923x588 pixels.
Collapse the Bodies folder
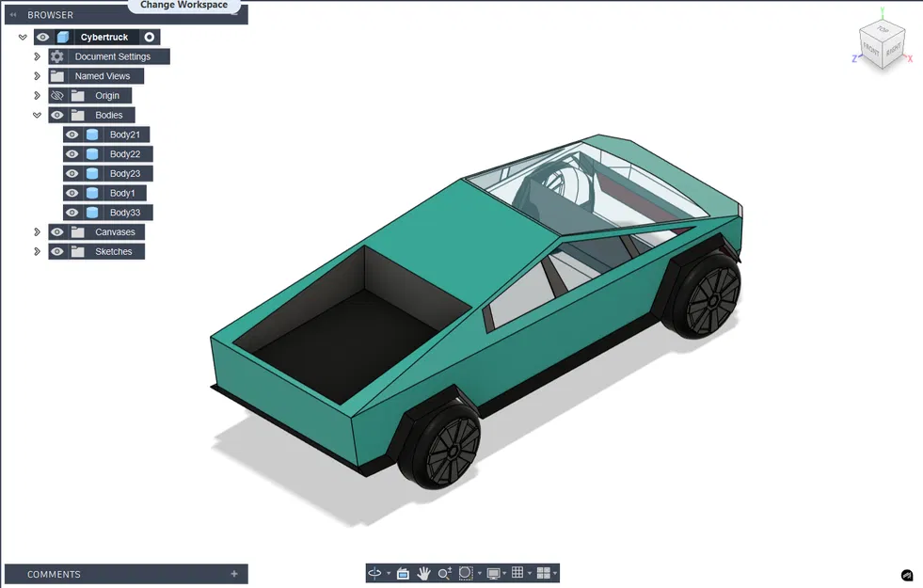tap(36, 114)
